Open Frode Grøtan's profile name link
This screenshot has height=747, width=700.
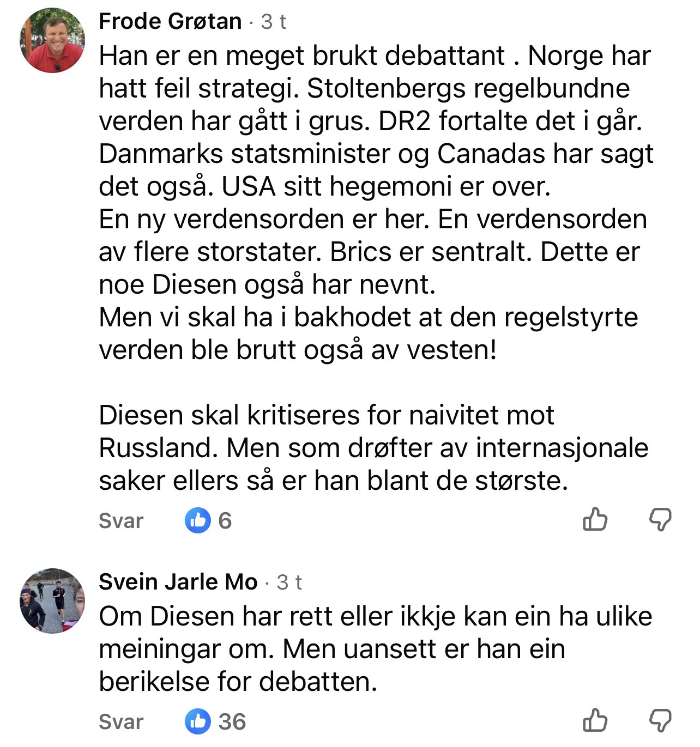click(170, 22)
